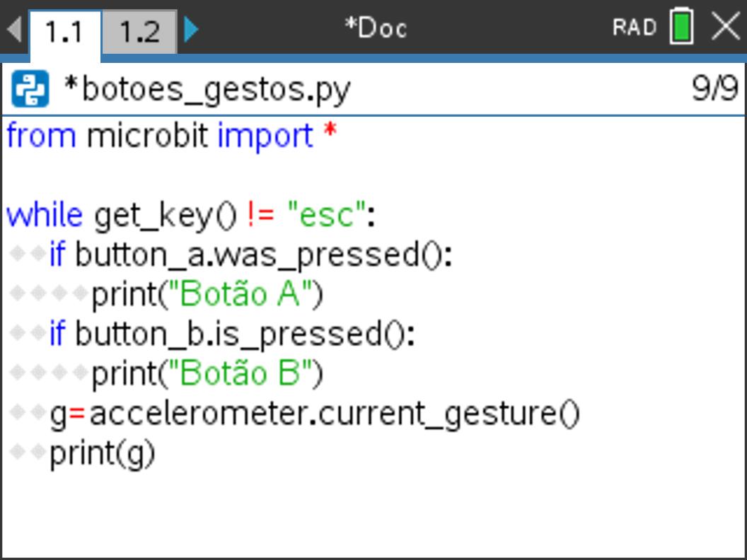This screenshot has width=747, height=560.
Task: Click the print("Botão A") line
Action: [207, 294]
